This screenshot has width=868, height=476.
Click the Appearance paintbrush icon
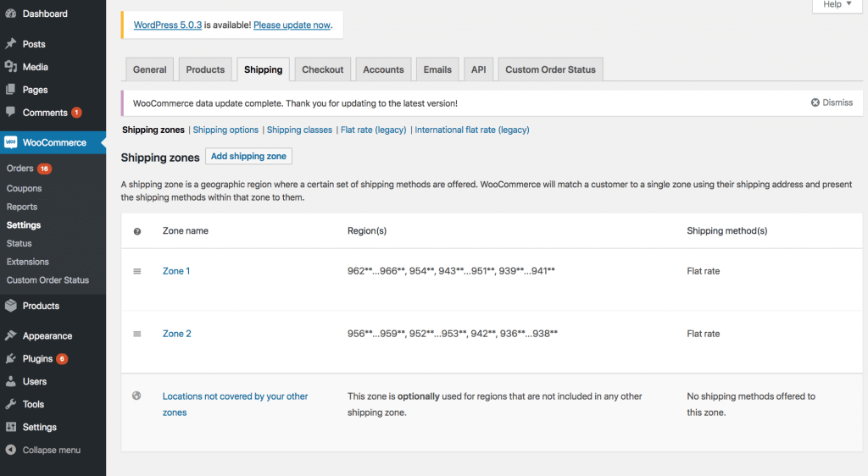(x=10, y=335)
